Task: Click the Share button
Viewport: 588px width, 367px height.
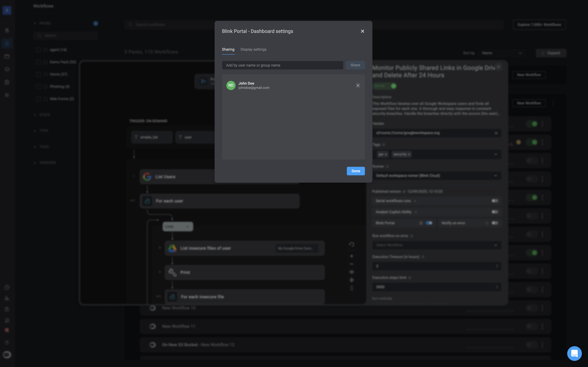Action: pyautogui.click(x=355, y=65)
